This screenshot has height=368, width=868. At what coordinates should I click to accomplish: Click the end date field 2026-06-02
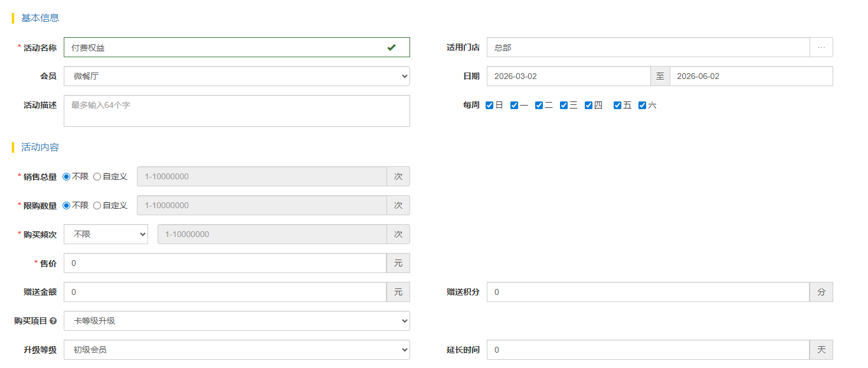[751, 76]
